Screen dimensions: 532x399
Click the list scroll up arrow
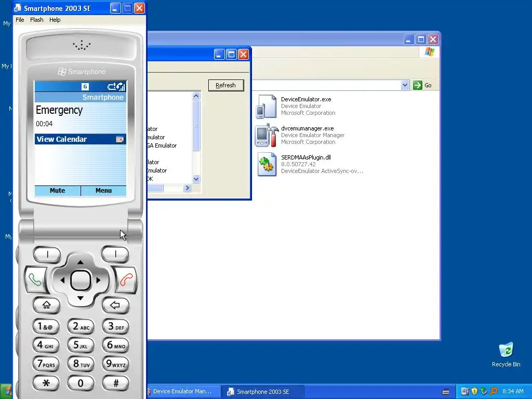click(196, 96)
